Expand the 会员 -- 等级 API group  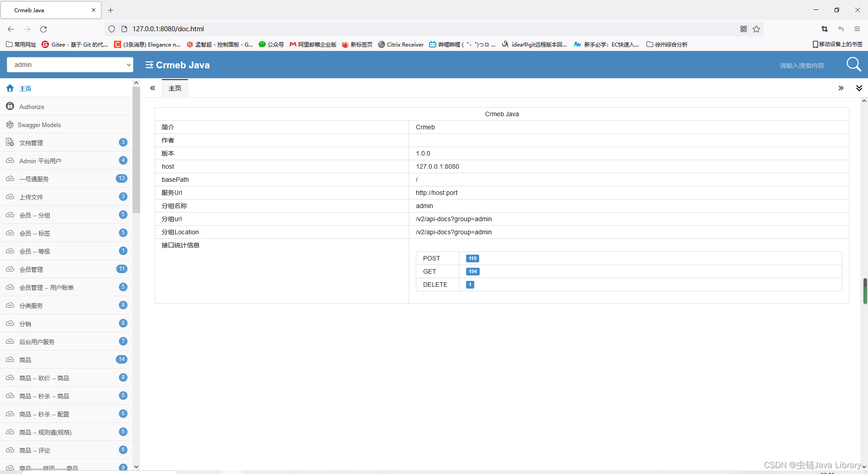click(x=66, y=251)
